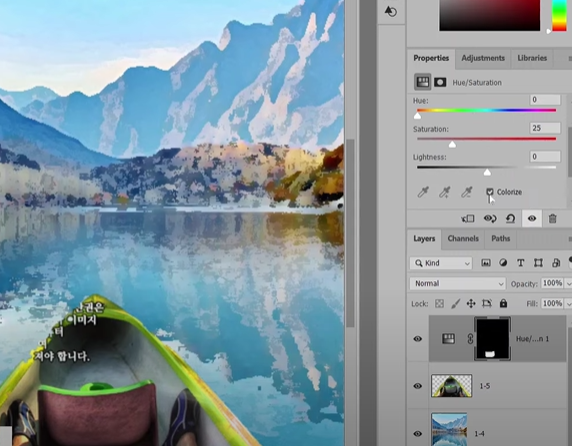Click the Hue value field

coord(545,100)
